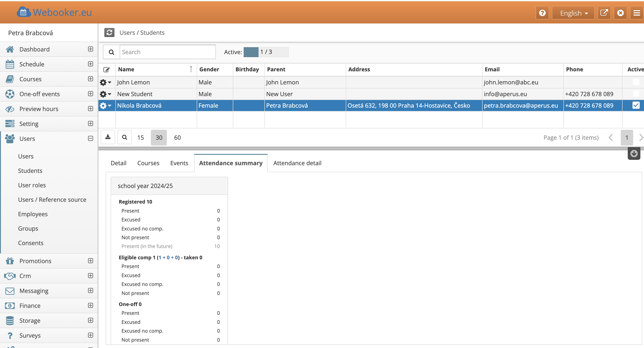Click into the Search input field
The image size is (644, 348).
tap(168, 52)
